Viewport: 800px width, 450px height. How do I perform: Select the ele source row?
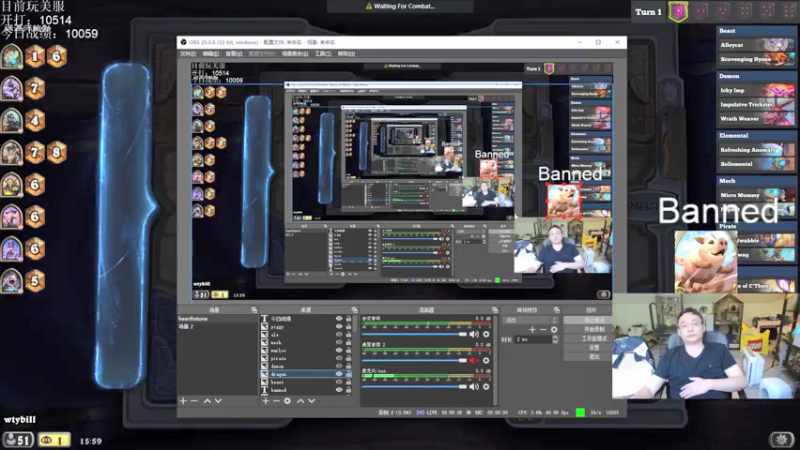click(306, 335)
